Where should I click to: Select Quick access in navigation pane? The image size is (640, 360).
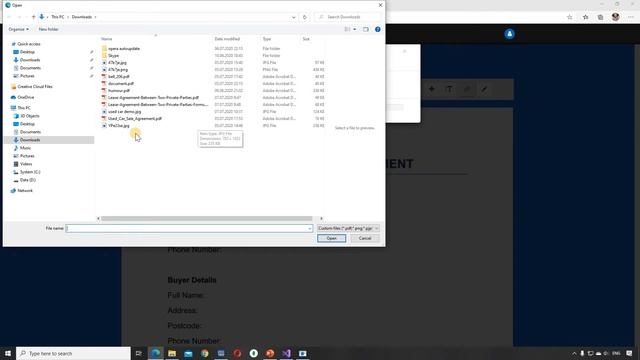pos(29,44)
